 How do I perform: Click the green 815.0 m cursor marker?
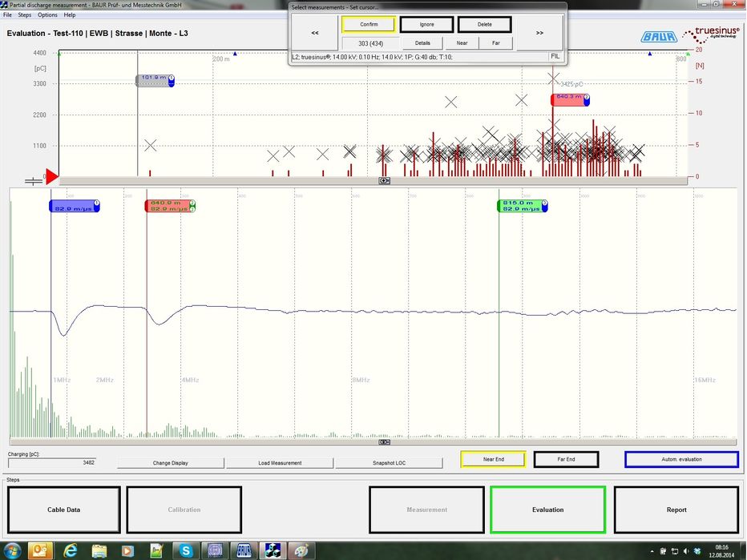[x=523, y=206]
